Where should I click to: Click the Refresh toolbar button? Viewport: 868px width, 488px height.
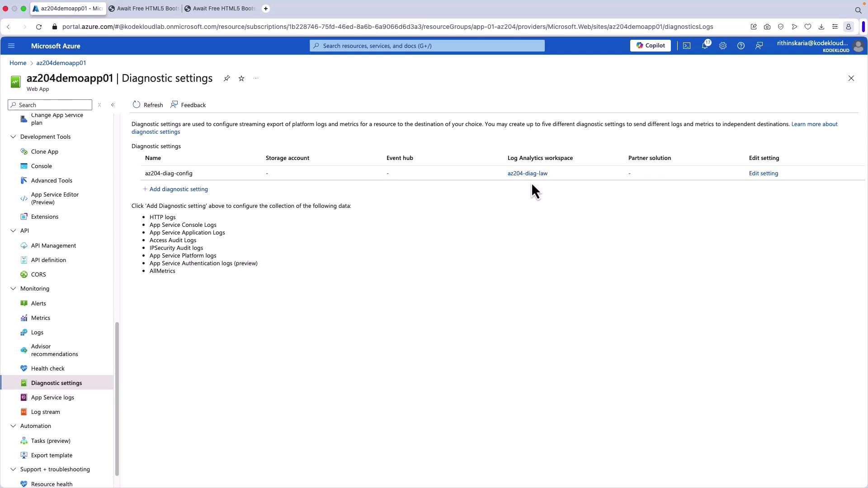(x=148, y=105)
